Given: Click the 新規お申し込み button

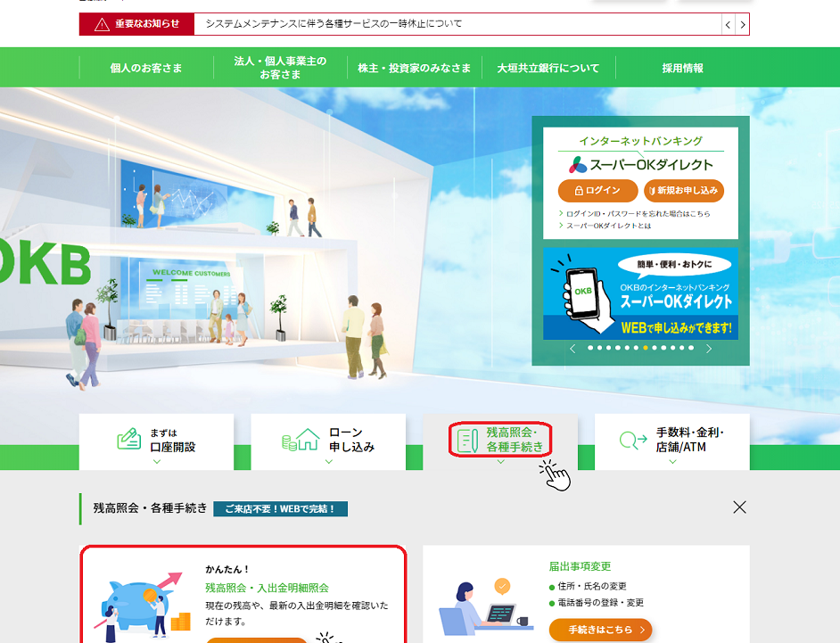Looking at the screenshot, I should (684, 191).
